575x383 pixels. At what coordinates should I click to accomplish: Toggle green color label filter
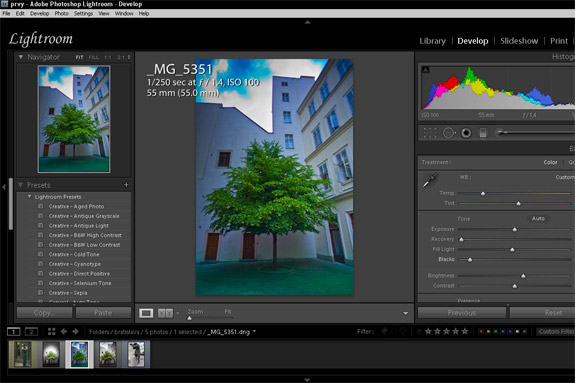click(495, 332)
